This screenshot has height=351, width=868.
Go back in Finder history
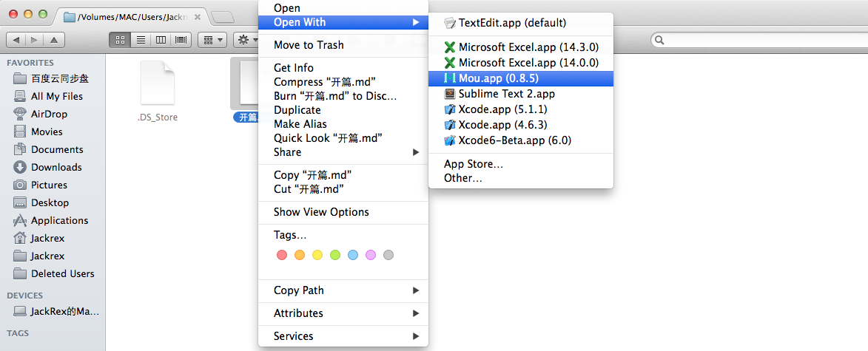tap(16, 40)
